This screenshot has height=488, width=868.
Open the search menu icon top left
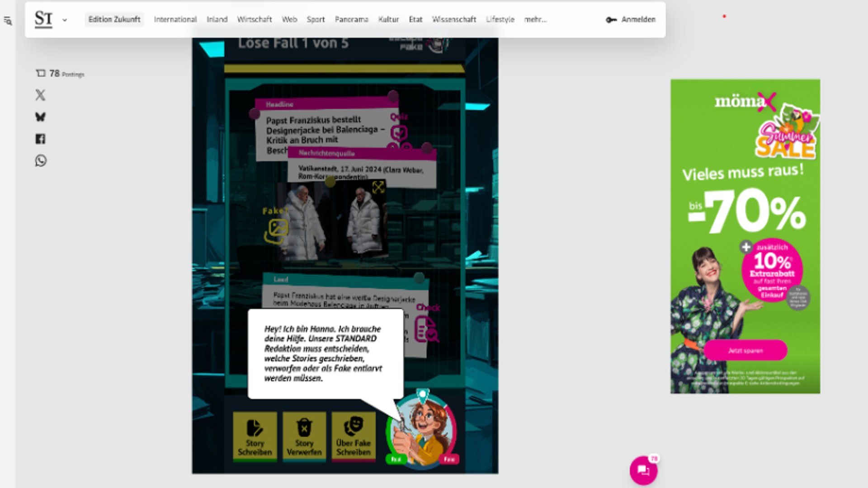[x=8, y=21]
